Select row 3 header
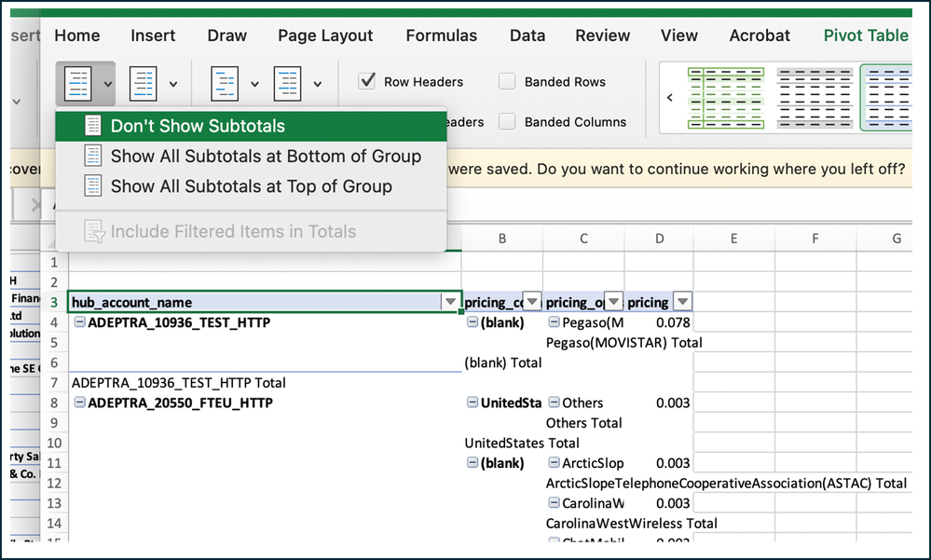 pyautogui.click(x=54, y=302)
